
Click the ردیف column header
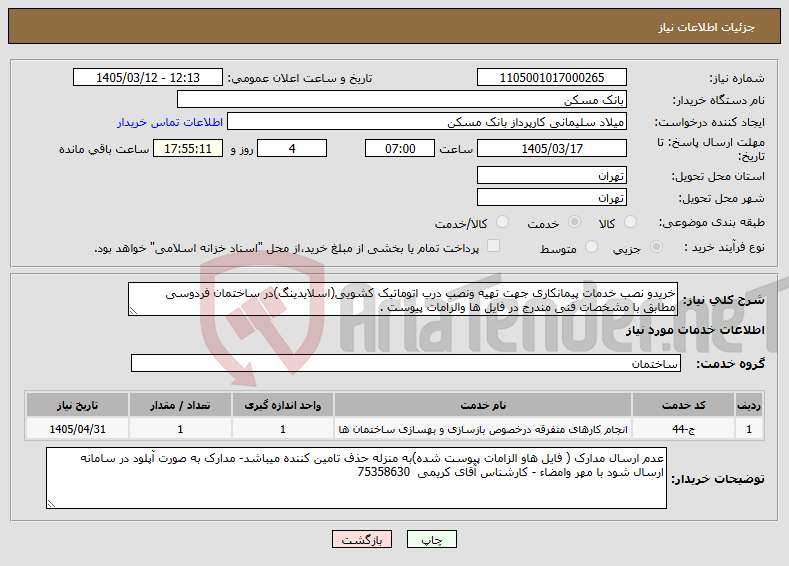(749, 405)
